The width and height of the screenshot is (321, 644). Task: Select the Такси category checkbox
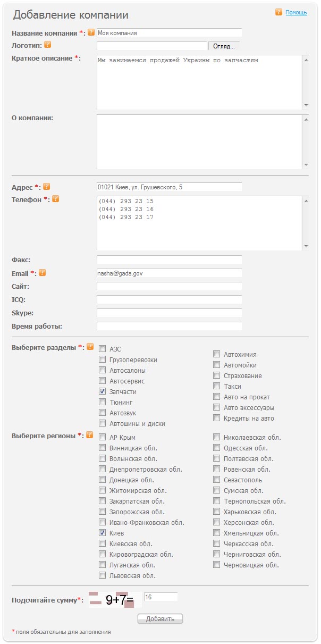(x=217, y=386)
